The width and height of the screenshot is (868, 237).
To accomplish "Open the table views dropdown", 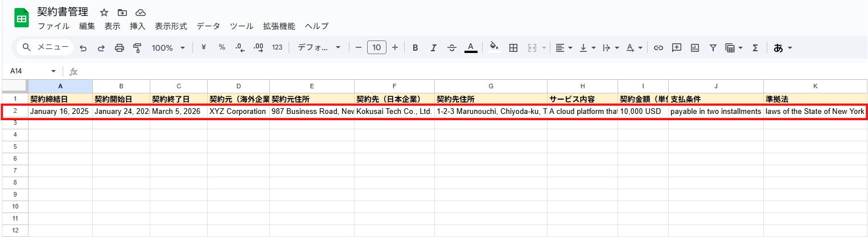I will coord(734,48).
